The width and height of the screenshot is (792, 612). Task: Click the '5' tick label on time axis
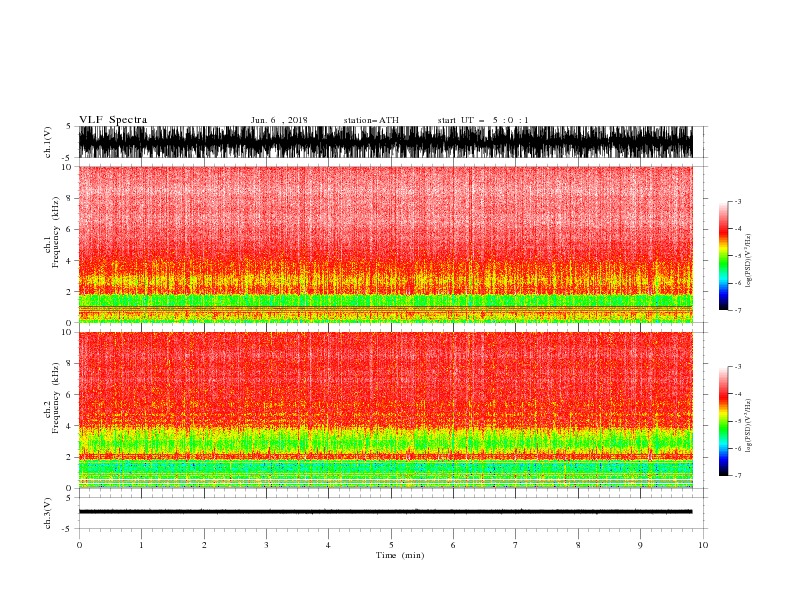[391, 545]
